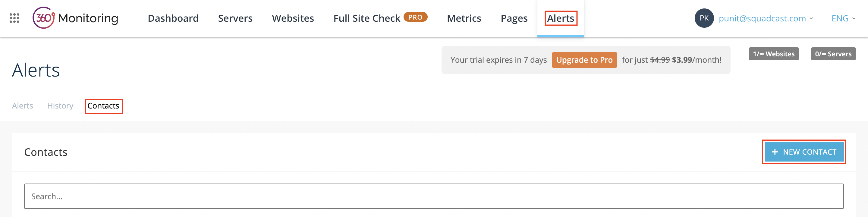Switch to the Alerts sub-tab
868x217 pixels.
pyautogui.click(x=23, y=106)
